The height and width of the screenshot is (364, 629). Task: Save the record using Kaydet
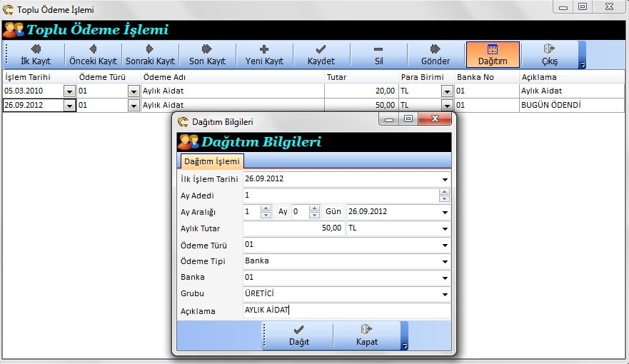[x=321, y=55]
